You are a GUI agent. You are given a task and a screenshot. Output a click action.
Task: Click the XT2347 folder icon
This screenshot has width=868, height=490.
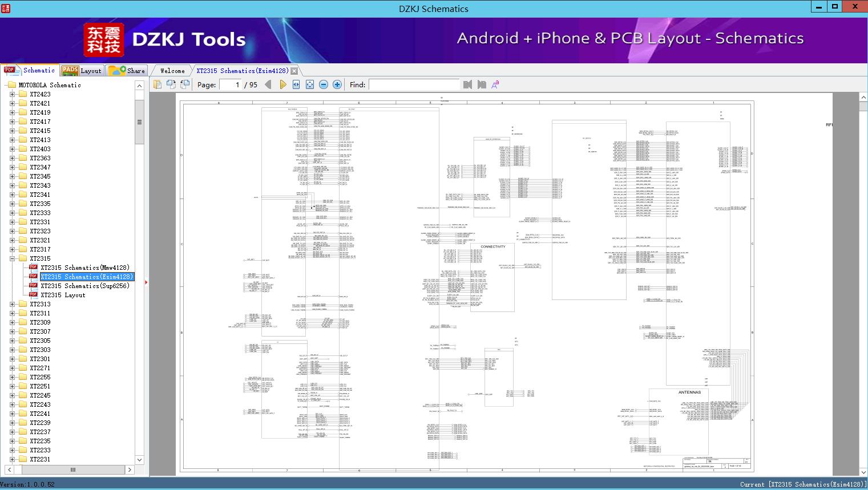23,167
